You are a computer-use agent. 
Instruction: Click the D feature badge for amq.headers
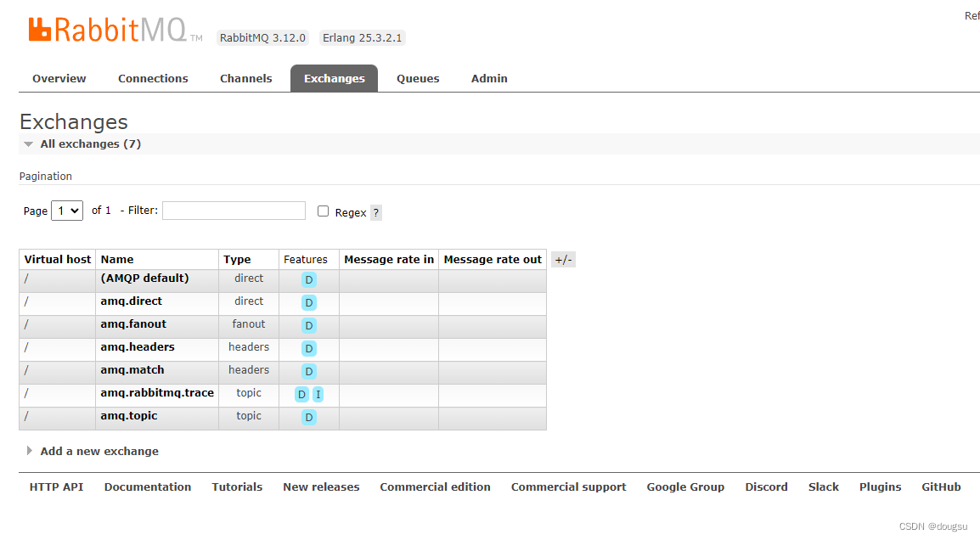pos(309,349)
